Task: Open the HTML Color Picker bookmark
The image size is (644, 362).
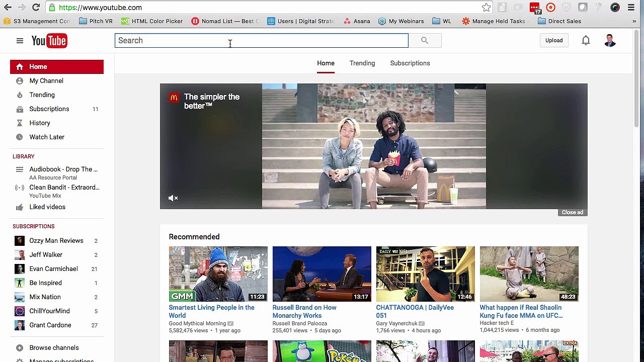Action: click(152, 21)
